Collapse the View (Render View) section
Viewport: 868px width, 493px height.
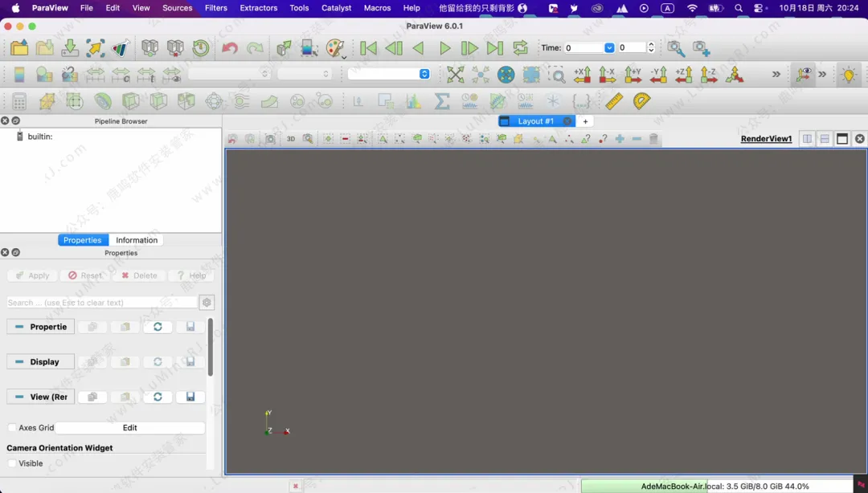40,397
